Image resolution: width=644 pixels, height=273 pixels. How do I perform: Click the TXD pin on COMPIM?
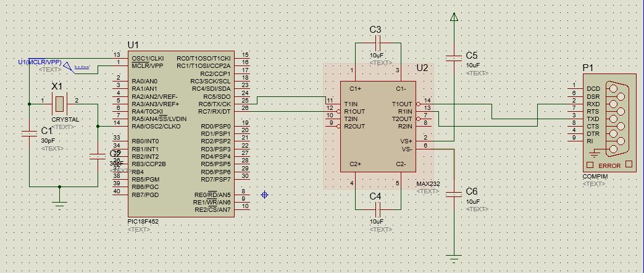pyautogui.click(x=593, y=119)
